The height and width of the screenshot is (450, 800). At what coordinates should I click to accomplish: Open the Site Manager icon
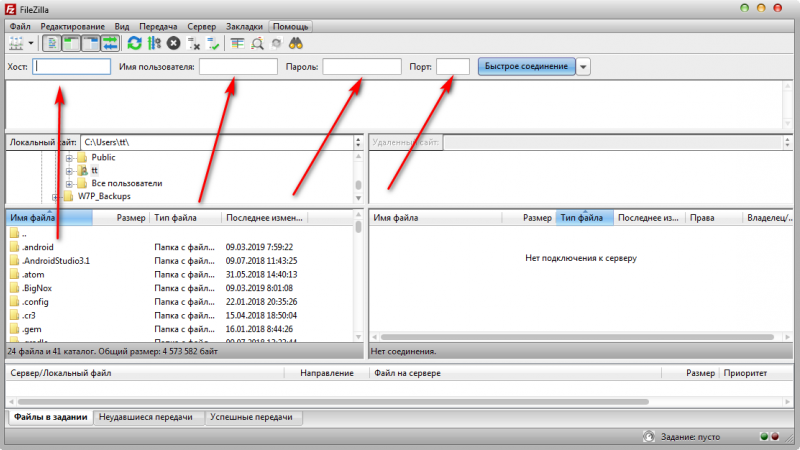coord(16,43)
